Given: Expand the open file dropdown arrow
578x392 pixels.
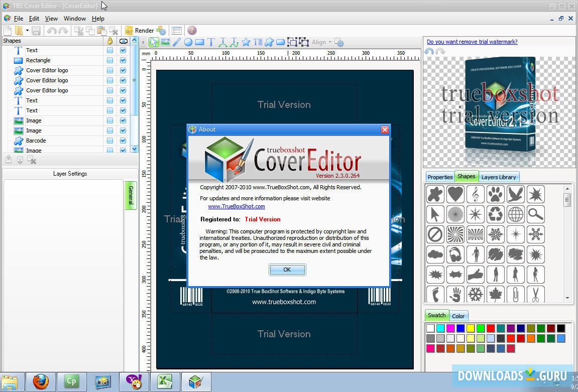Looking at the screenshot, I should pyautogui.click(x=27, y=31).
